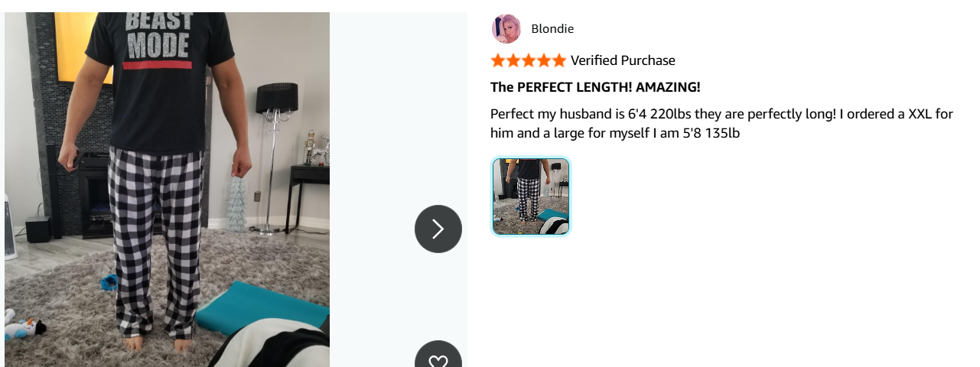Click the fifth orange rating star
Image resolution: width=980 pixels, height=367 pixels.
(559, 60)
